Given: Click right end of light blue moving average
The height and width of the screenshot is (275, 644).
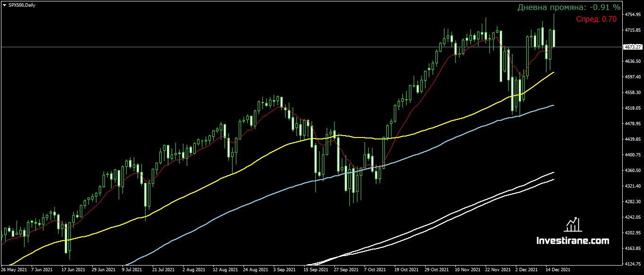Looking at the screenshot, I should click(554, 105).
